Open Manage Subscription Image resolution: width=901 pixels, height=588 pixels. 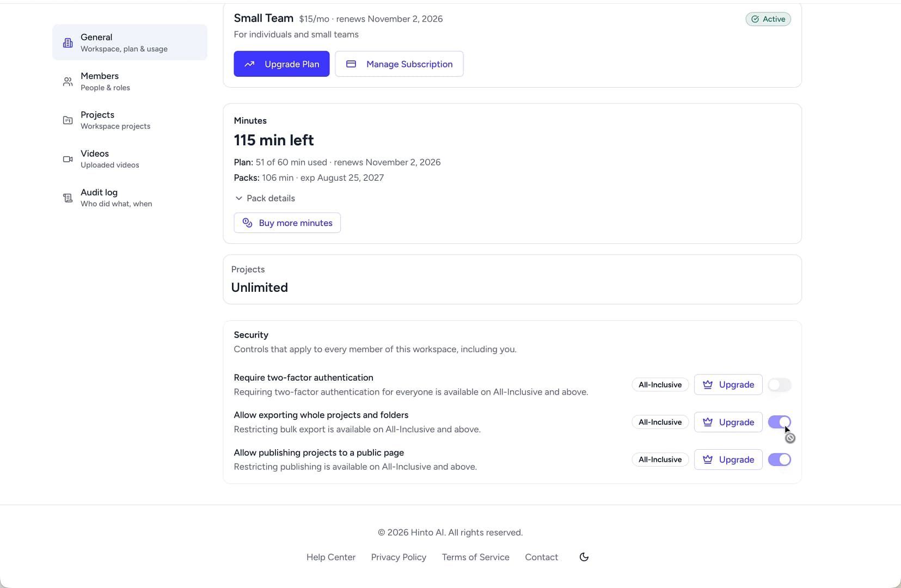click(x=399, y=64)
